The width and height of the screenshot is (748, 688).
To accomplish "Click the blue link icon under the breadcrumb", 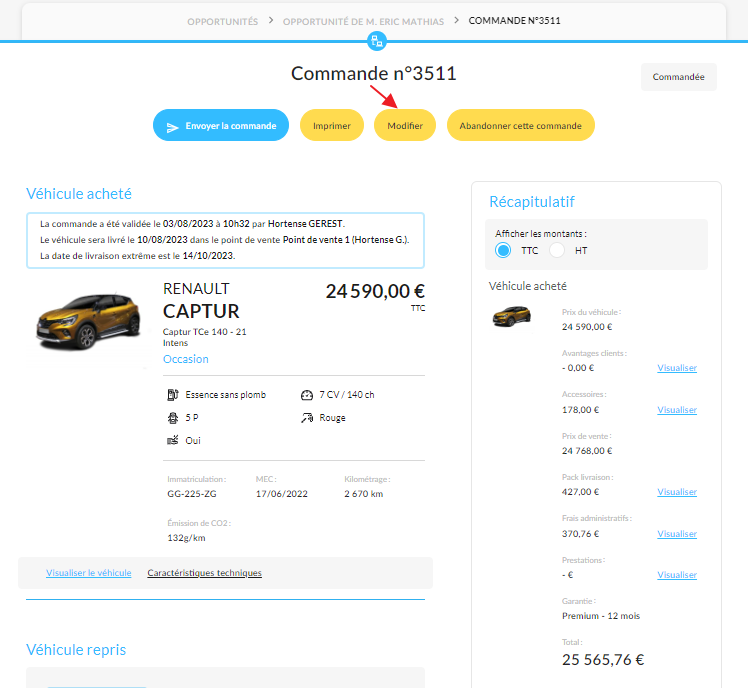I will [x=377, y=41].
